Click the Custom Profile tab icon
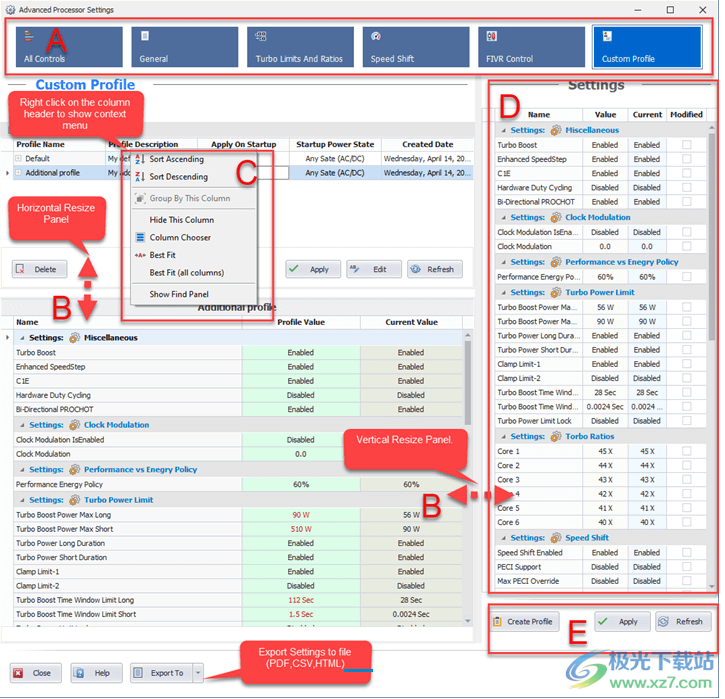 click(x=607, y=36)
